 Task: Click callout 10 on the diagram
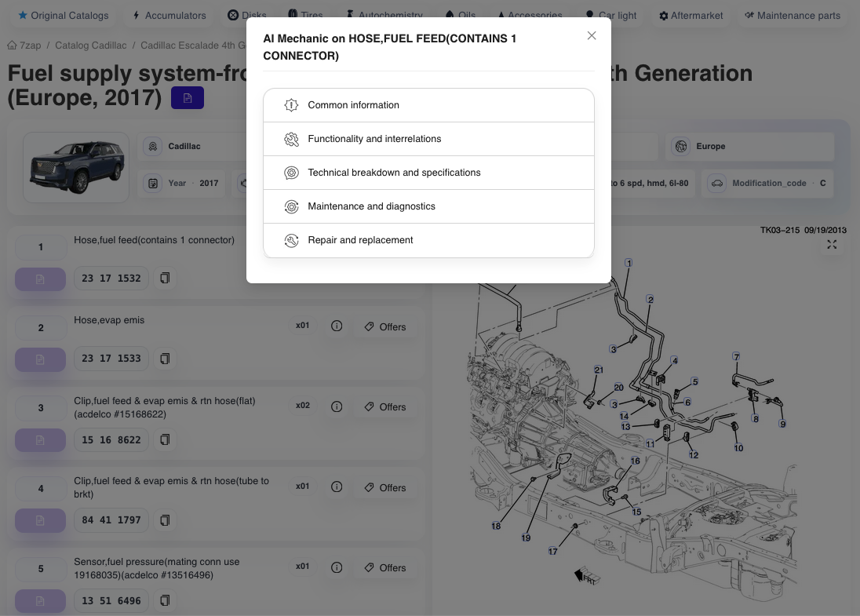coord(739,448)
